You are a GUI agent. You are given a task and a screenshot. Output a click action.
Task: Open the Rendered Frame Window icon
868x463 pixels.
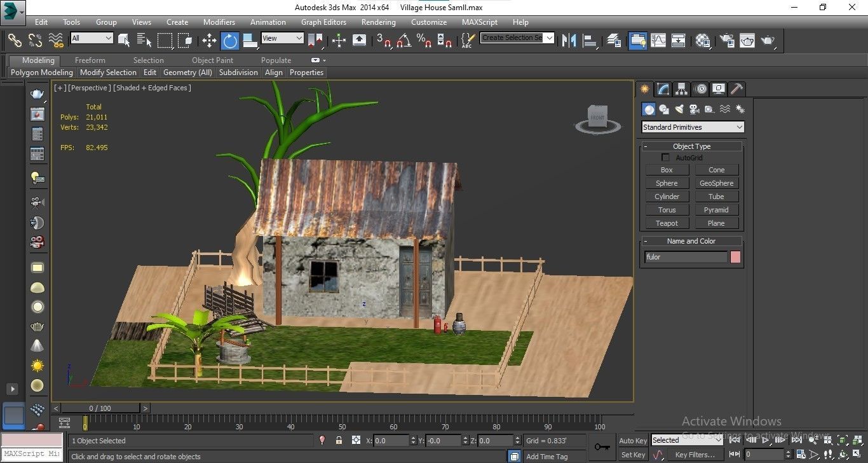tap(747, 41)
